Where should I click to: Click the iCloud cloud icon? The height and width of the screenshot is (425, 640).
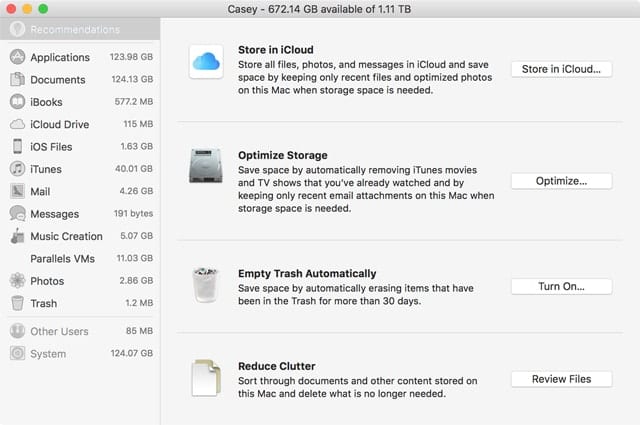[205, 62]
